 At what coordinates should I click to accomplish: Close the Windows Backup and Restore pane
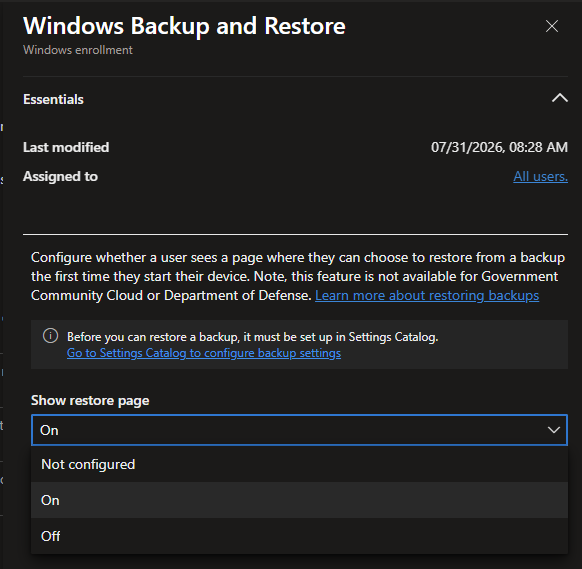(552, 26)
